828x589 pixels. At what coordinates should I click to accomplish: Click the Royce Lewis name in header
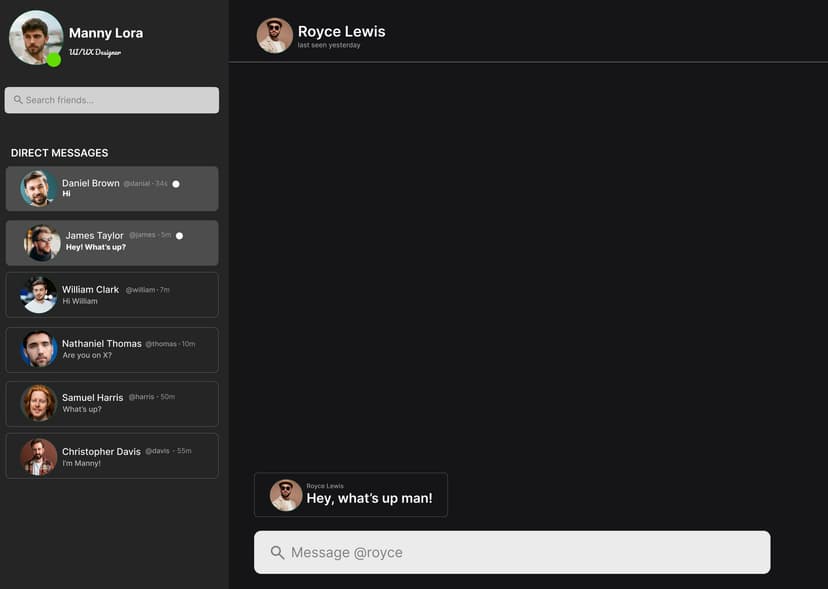click(x=341, y=31)
